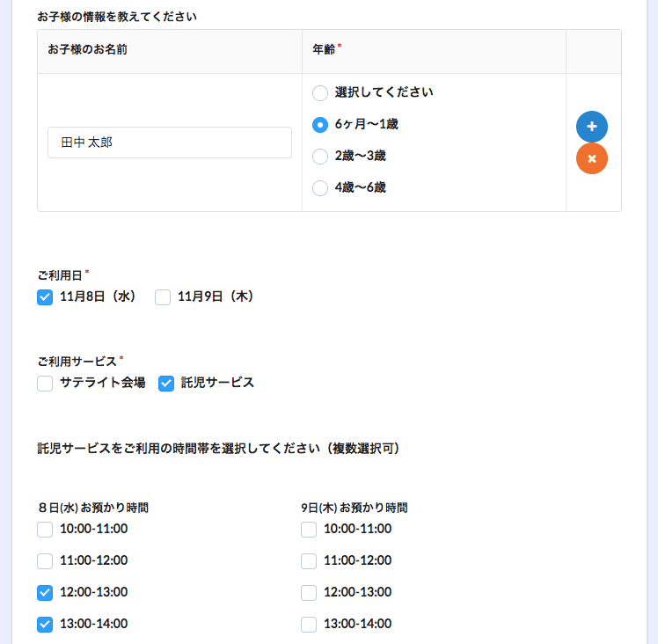
Task: Uncheck the 11月8日（水） date checkbox
Action: [x=45, y=297]
